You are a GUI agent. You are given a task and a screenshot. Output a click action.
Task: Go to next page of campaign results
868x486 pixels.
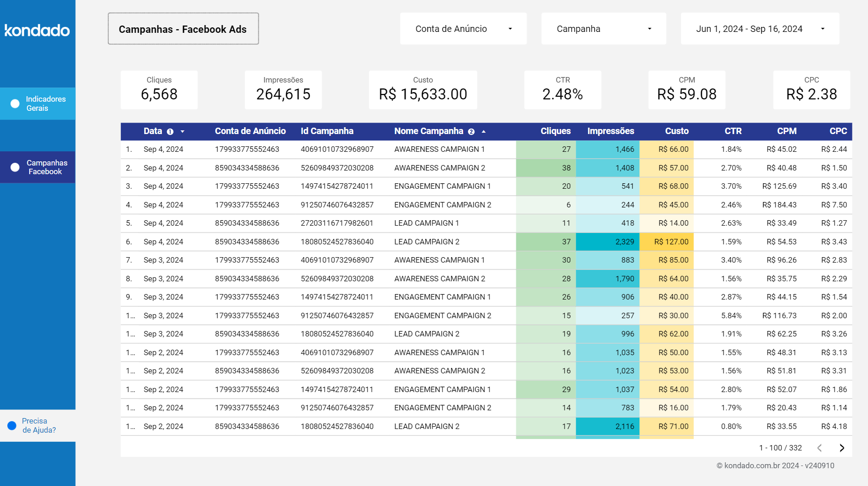842,448
